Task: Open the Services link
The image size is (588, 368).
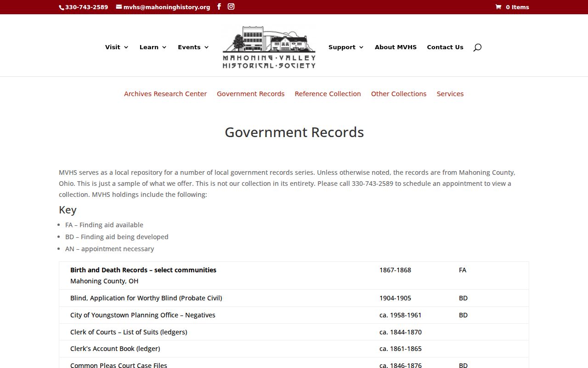Action: click(450, 94)
